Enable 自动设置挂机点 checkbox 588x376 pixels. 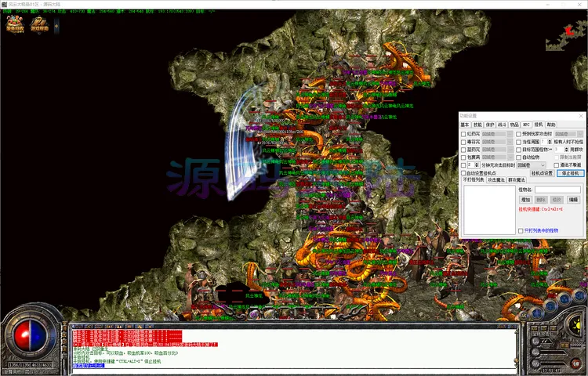(x=463, y=173)
